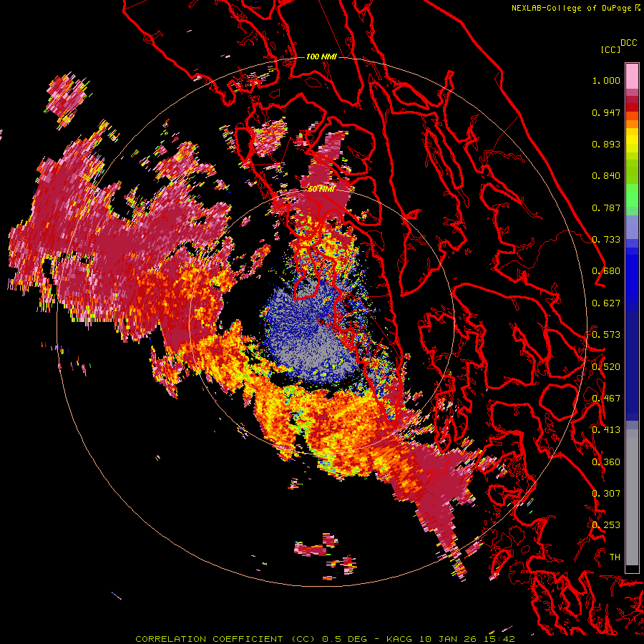644x644 pixels.
Task: Click the 0.467 scale value
Action: tap(606, 399)
